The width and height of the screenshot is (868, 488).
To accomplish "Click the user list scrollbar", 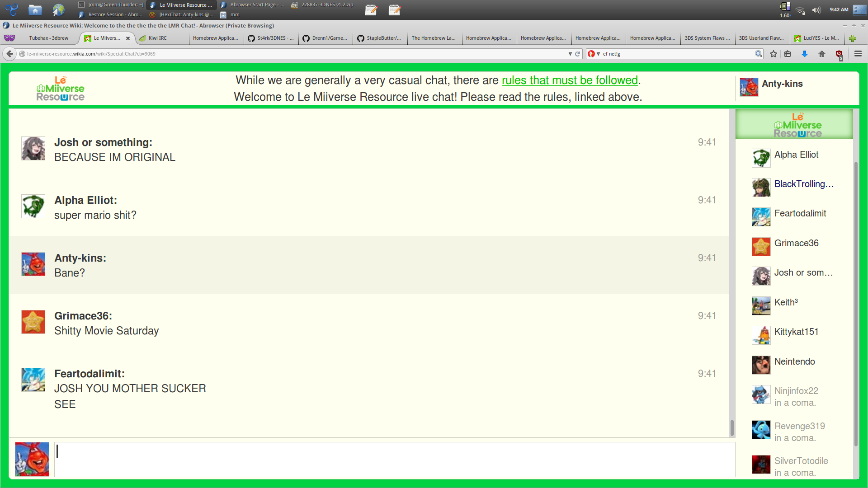I will (x=855, y=304).
